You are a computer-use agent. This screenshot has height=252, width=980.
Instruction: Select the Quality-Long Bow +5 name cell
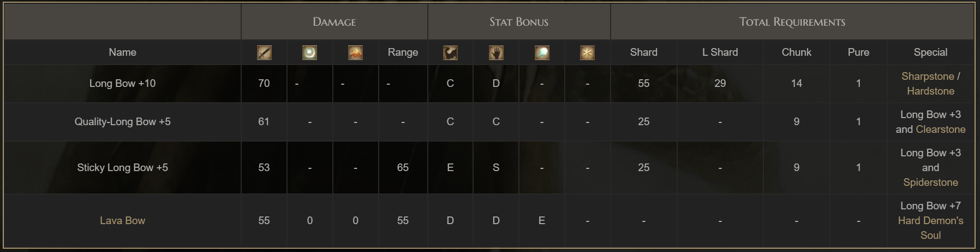point(122,122)
